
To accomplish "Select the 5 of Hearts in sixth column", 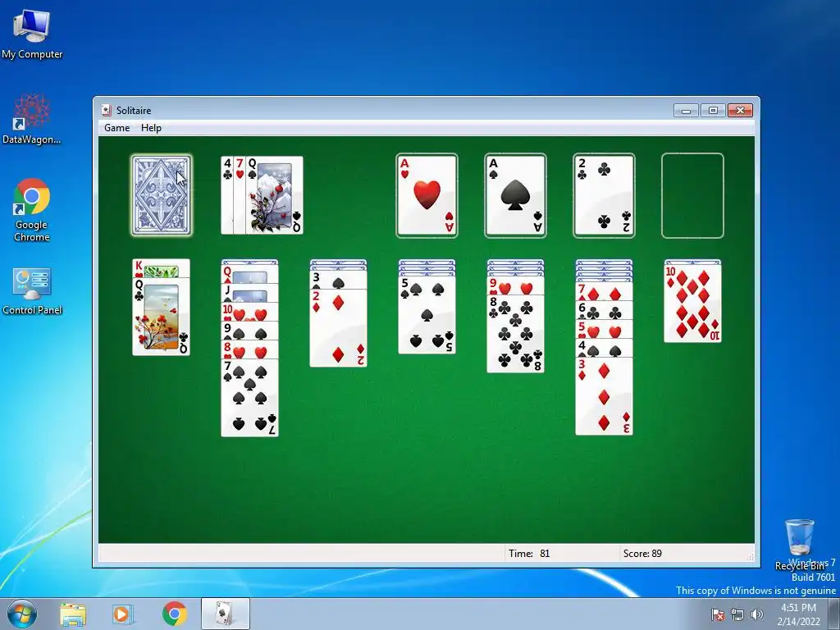I will (604, 330).
